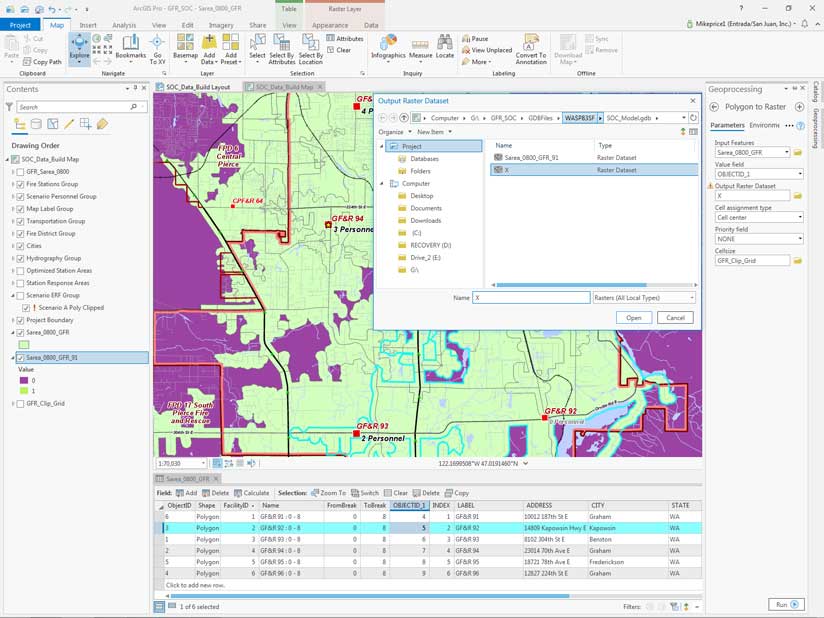Open the Infographics tool
Screen dimensions: 824x618
pos(388,46)
